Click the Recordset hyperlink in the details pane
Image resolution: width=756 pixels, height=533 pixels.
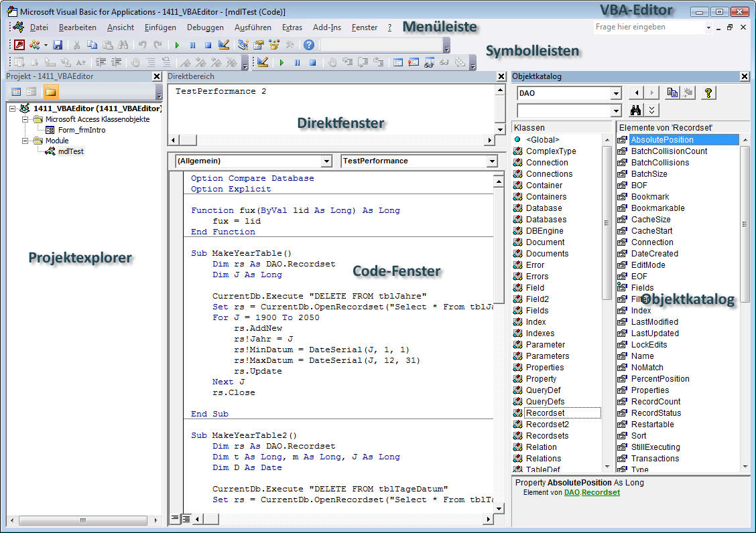tap(599, 492)
